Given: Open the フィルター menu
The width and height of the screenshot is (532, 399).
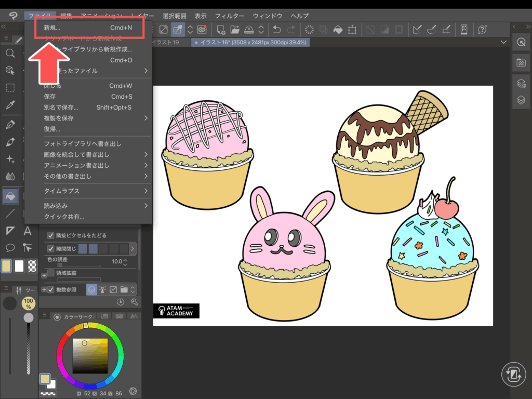Looking at the screenshot, I should point(230,16).
